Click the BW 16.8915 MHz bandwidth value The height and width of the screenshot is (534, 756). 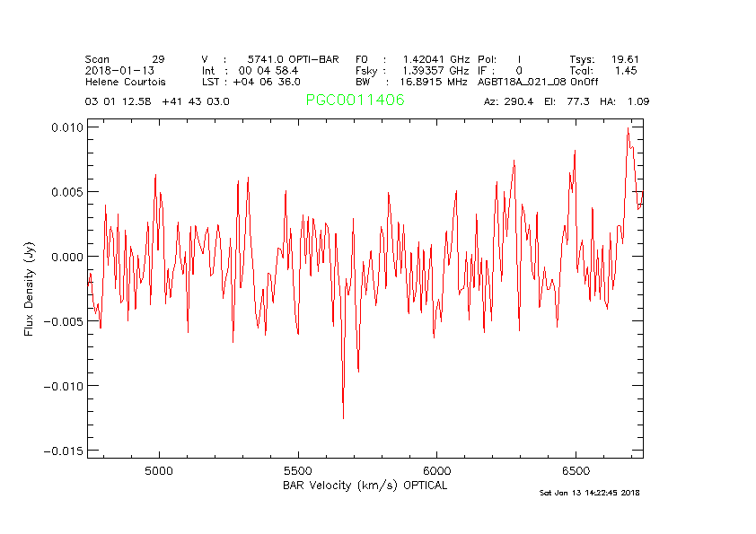pyautogui.click(x=434, y=82)
